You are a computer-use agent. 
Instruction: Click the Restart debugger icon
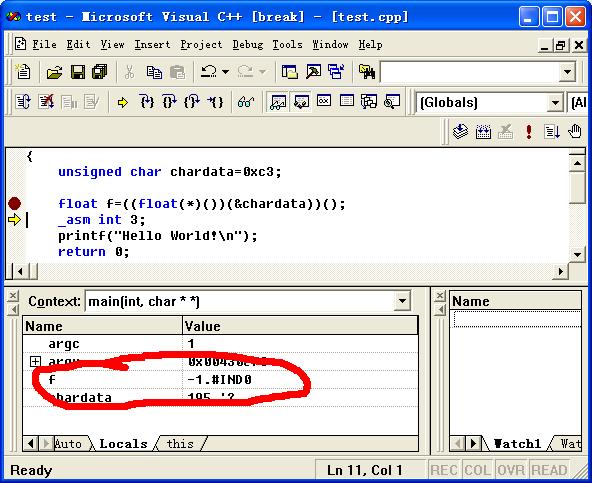(x=23, y=102)
